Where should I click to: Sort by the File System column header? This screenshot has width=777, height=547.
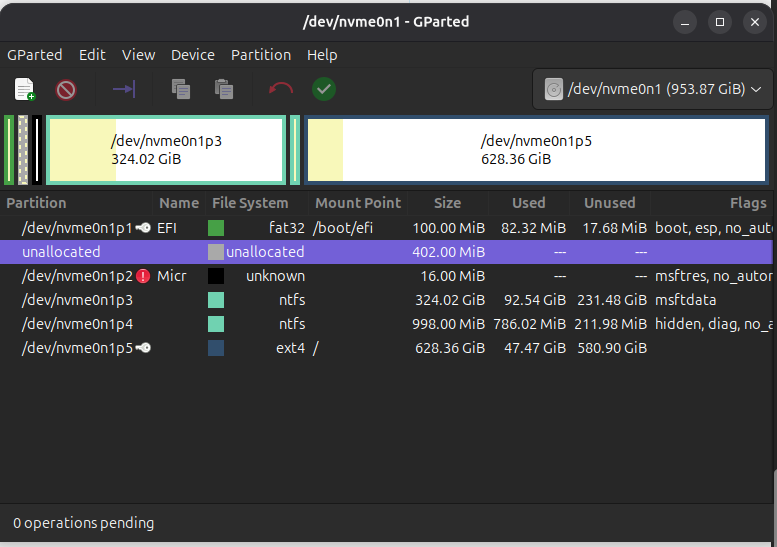point(250,203)
